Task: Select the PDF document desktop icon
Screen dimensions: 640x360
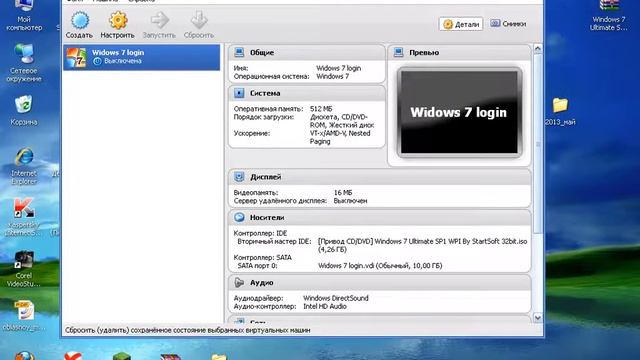Action: [x=24, y=315]
